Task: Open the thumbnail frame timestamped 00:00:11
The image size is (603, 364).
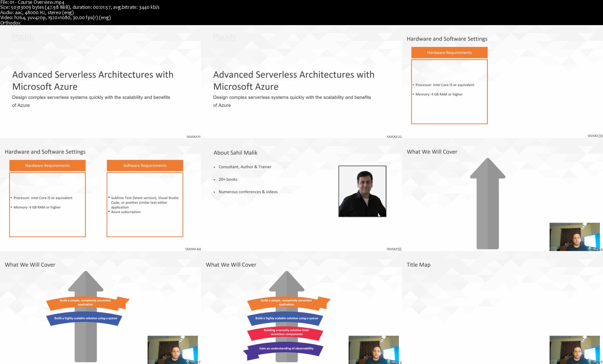Action: pyautogui.click(x=100, y=82)
